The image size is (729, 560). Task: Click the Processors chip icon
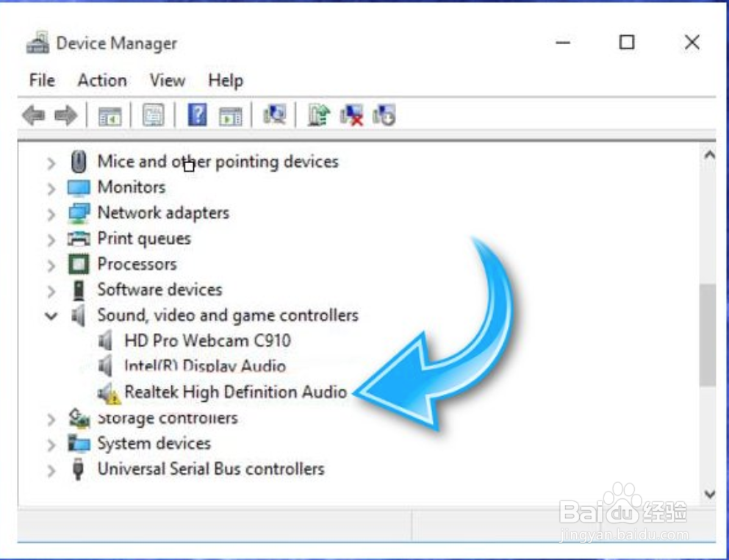point(79,264)
